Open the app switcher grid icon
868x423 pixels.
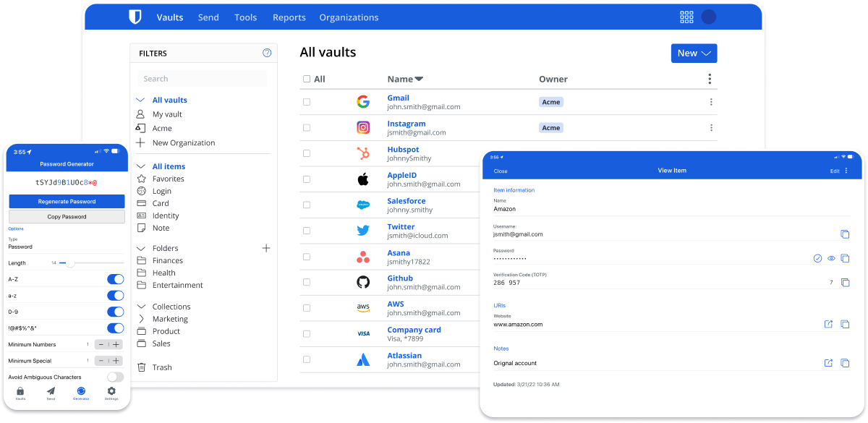click(686, 17)
